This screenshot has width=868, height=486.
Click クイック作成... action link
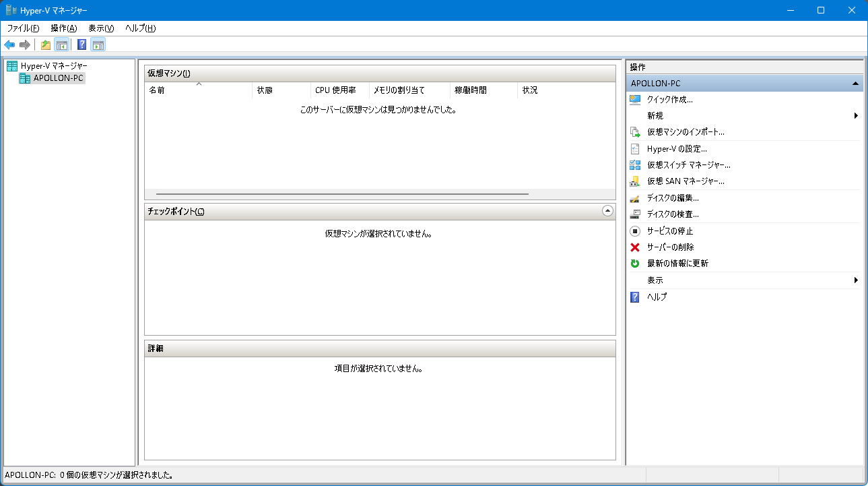669,99
